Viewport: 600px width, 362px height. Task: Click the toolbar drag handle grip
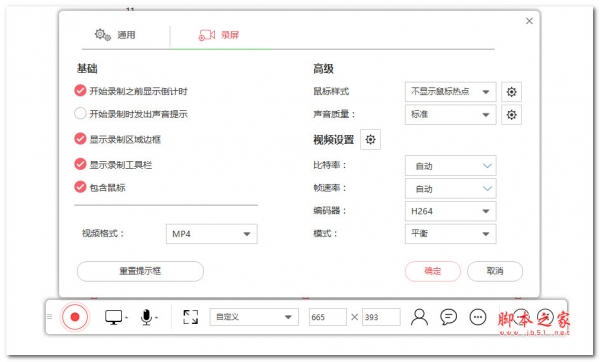(x=50, y=316)
